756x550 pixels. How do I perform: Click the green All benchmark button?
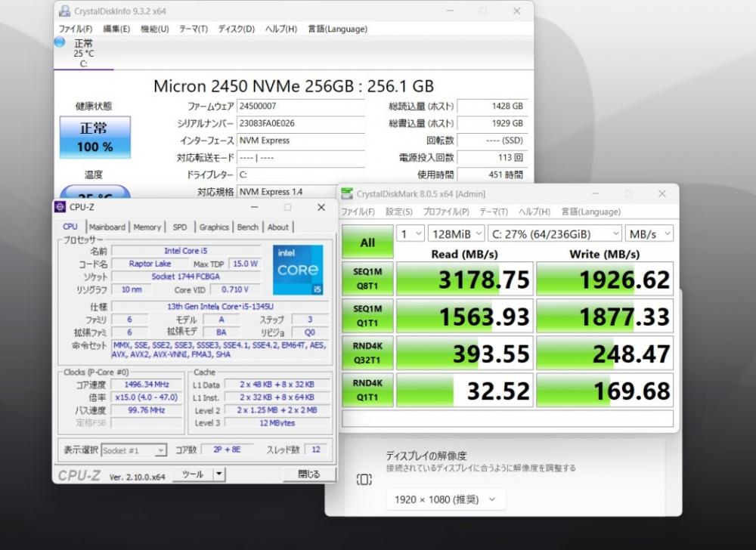point(367,243)
